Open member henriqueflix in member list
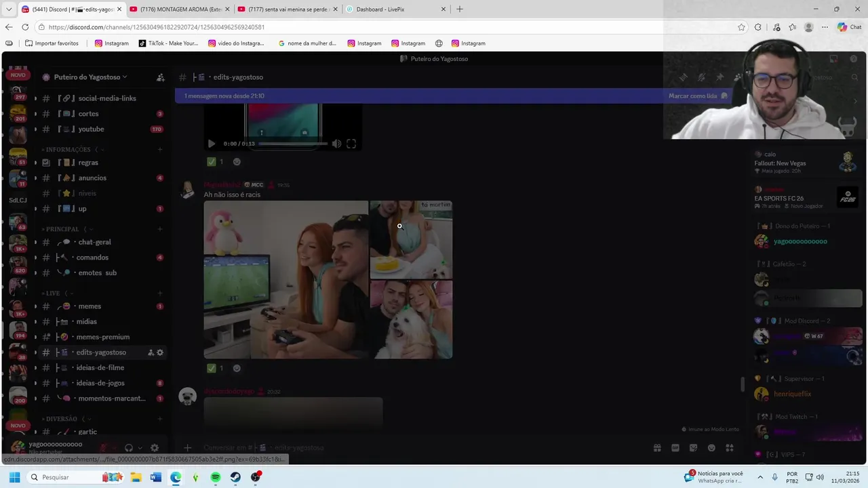 (807, 394)
